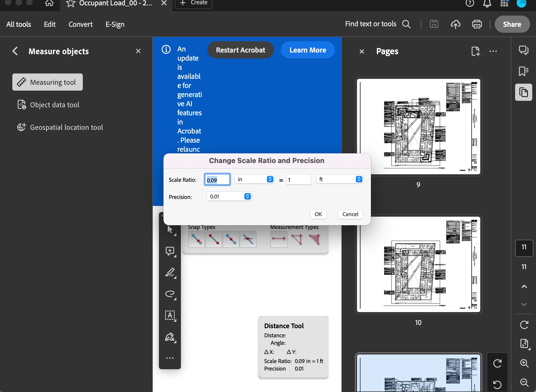This screenshot has height=392, width=536.
Task: Open the Precision dropdown showing 0.01
Action: [x=229, y=196]
